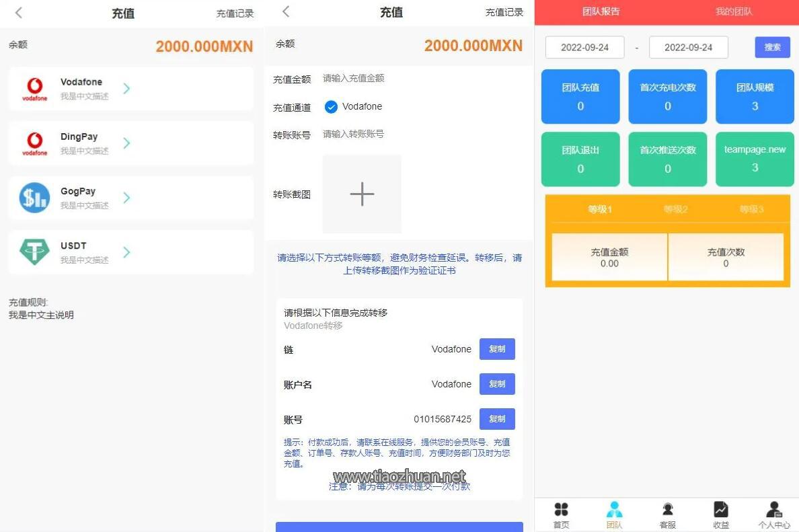This screenshot has height=532, width=799.
Task: Select the Vodafone recharge channel radio button
Action: tap(331, 107)
